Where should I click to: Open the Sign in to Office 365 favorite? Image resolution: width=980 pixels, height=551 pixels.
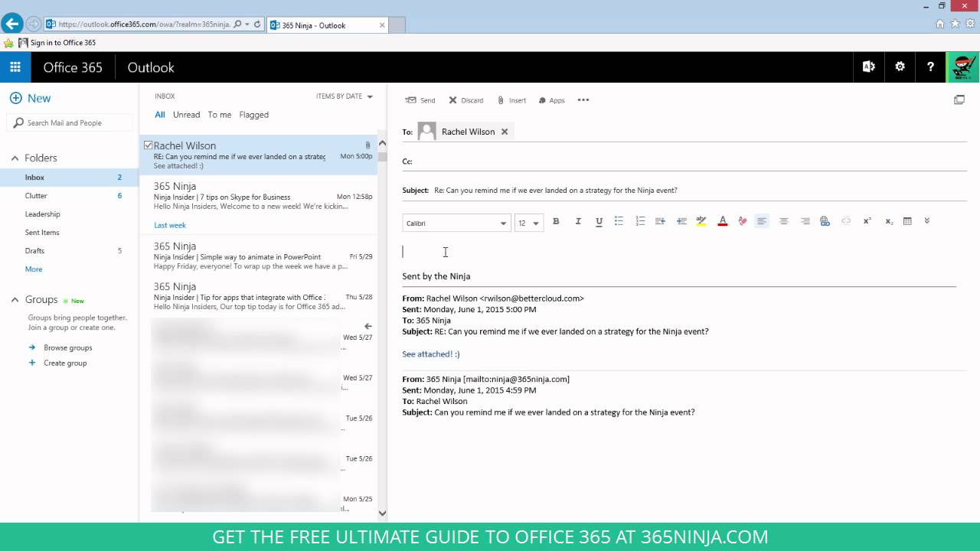(57, 43)
